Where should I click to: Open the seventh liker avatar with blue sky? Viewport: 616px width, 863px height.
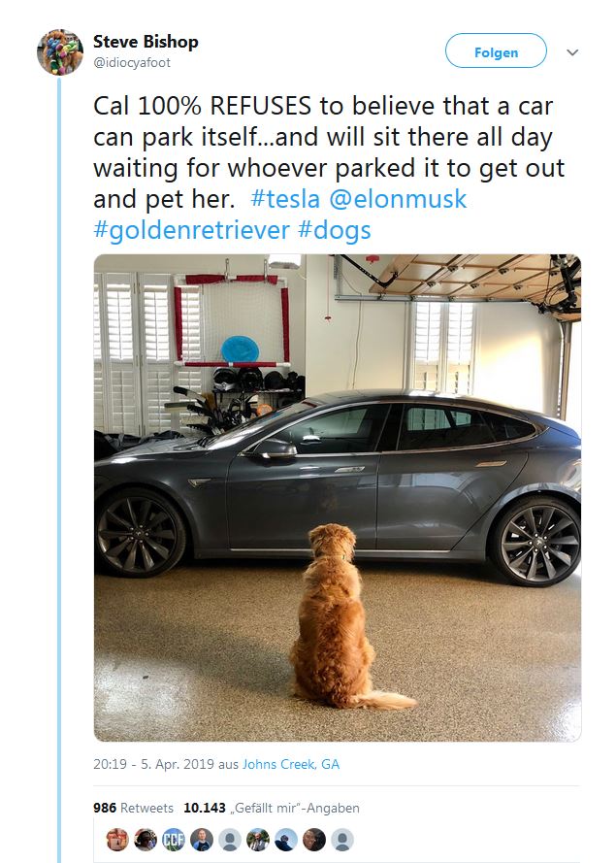click(286, 840)
